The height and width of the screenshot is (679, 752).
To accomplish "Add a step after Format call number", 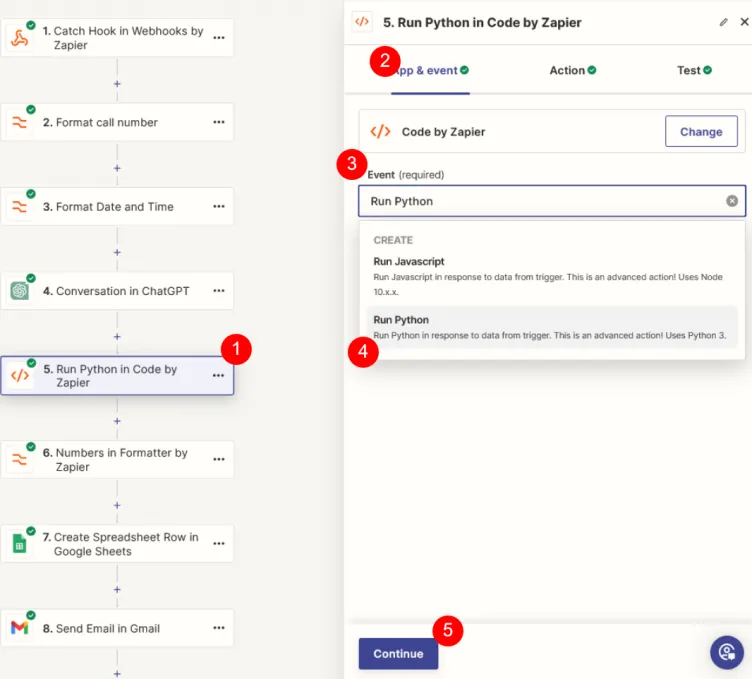I will click(x=117, y=168).
